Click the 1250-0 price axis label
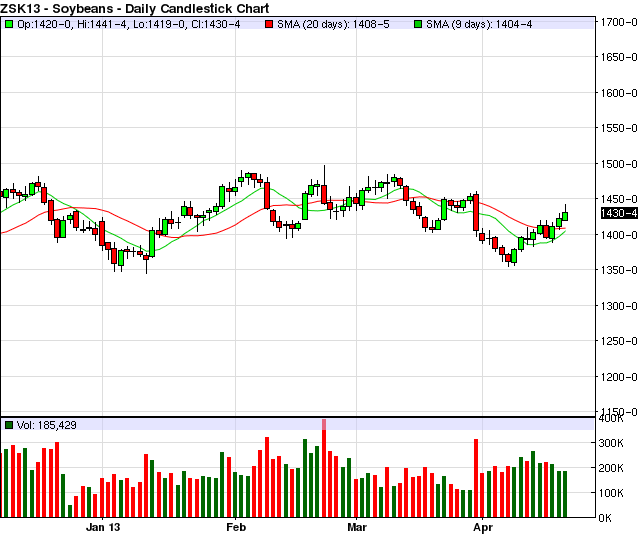This screenshot has width=640, height=536. (619, 341)
